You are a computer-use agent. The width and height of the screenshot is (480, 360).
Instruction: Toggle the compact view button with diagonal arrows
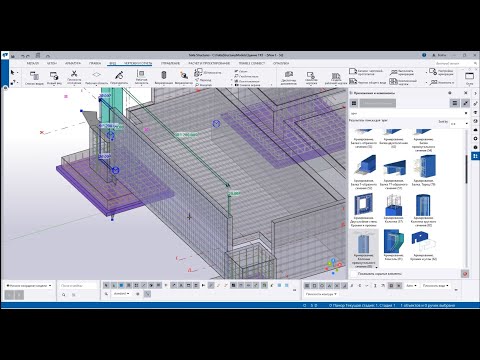coord(465,103)
